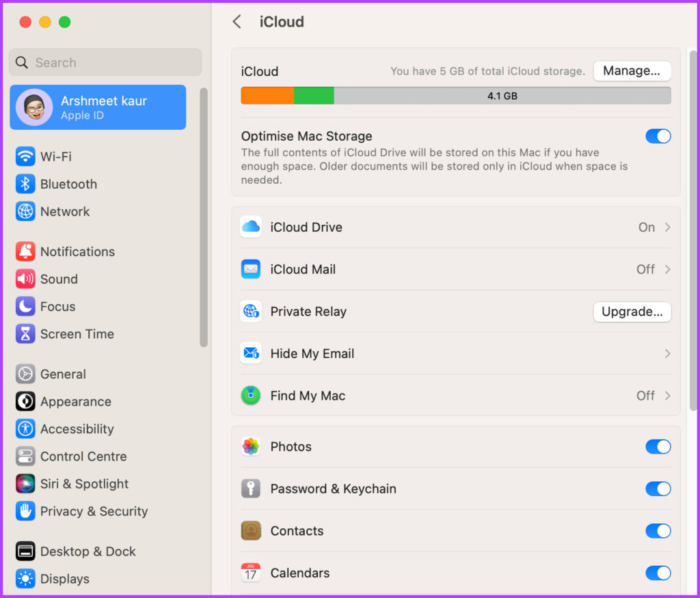700x598 pixels.
Task: Click the Search field
Action: click(105, 62)
